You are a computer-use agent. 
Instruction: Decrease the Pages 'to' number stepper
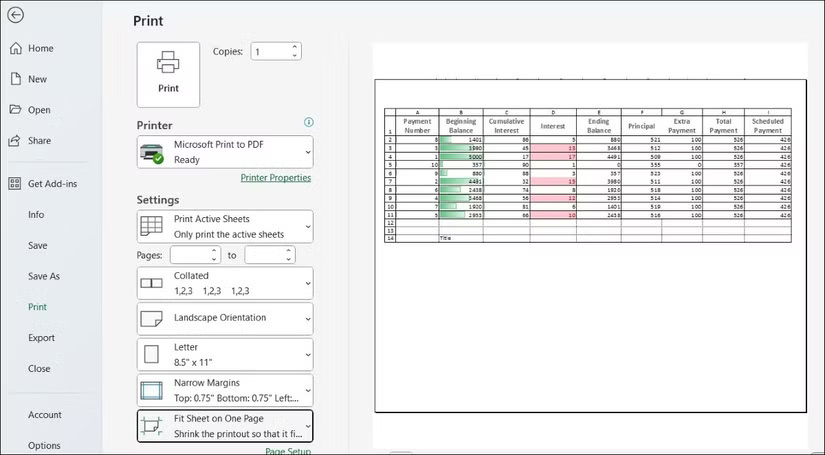[288, 259]
